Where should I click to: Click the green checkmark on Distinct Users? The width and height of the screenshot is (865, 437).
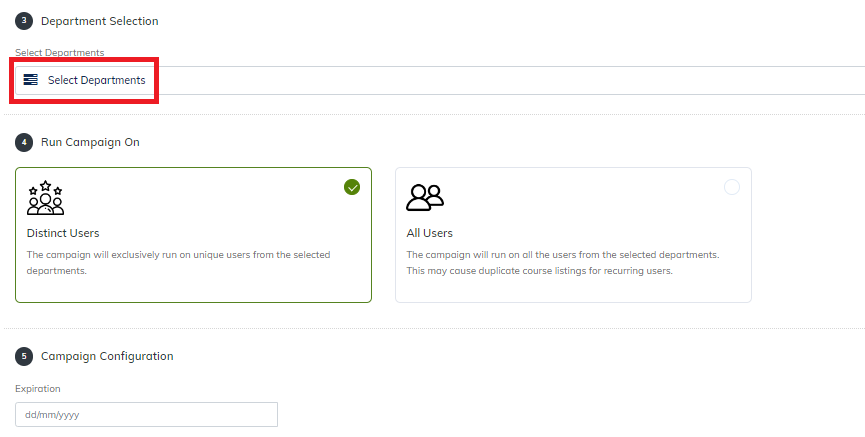[x=352, y=187]
